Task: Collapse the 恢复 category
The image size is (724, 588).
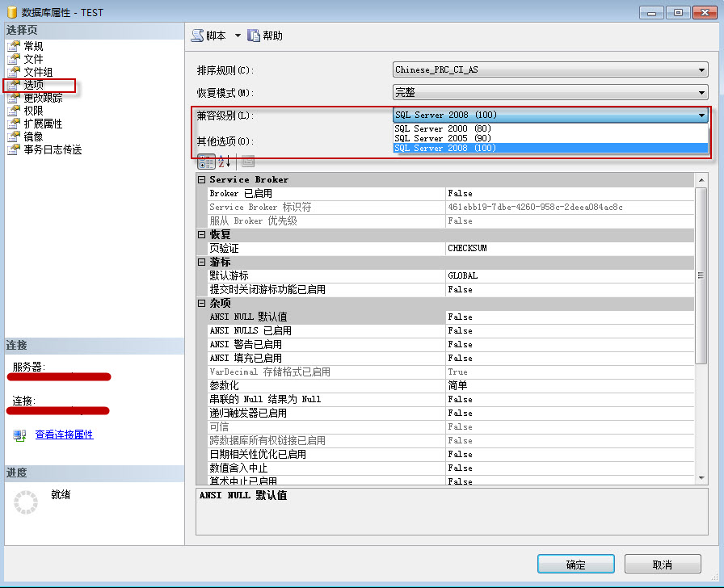Action: (x=202, y=234)
